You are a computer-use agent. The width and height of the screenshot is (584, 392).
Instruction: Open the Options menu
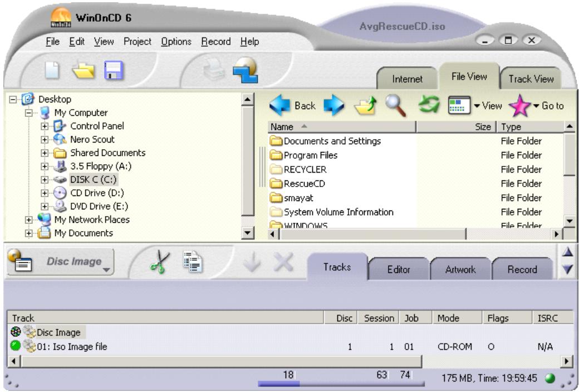pyautogui.click(x=176, y=41)
